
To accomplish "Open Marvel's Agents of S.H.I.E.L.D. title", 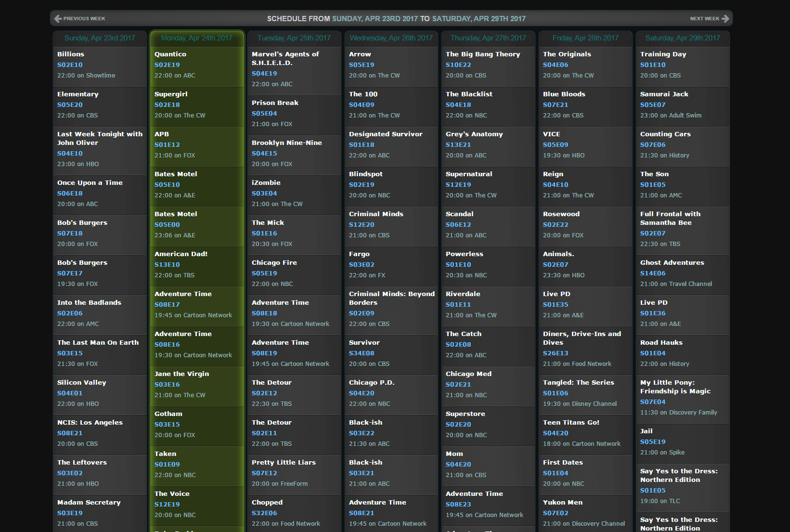I will (285, 59).
